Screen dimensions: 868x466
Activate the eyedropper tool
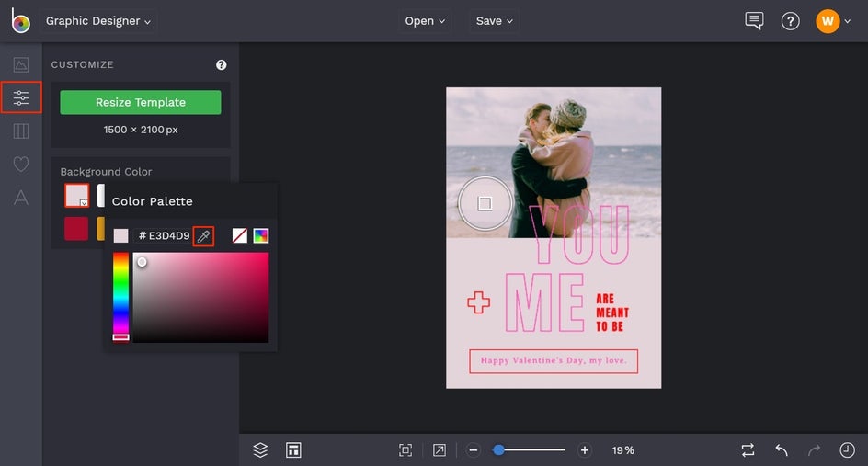(204, 236)
